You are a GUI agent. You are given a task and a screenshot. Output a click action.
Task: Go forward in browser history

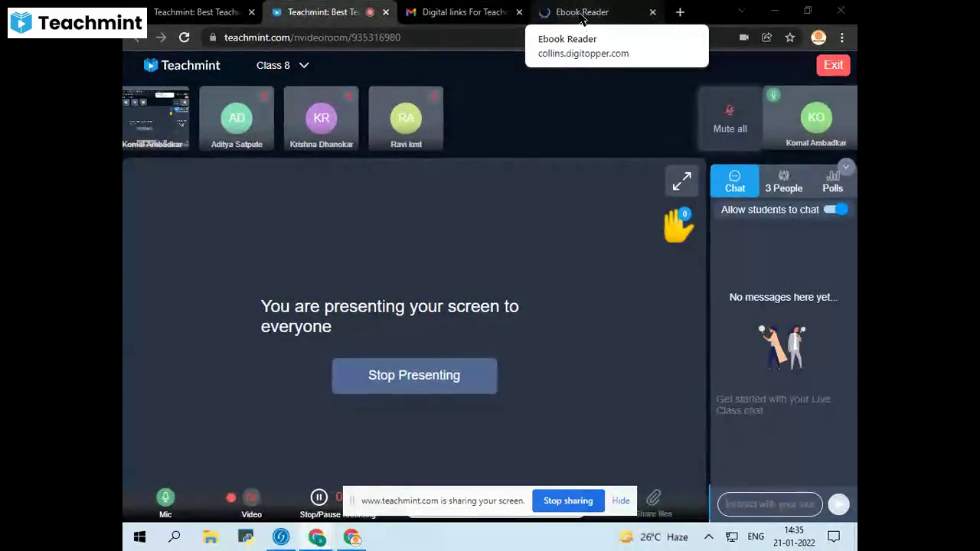tap(161, 37)
